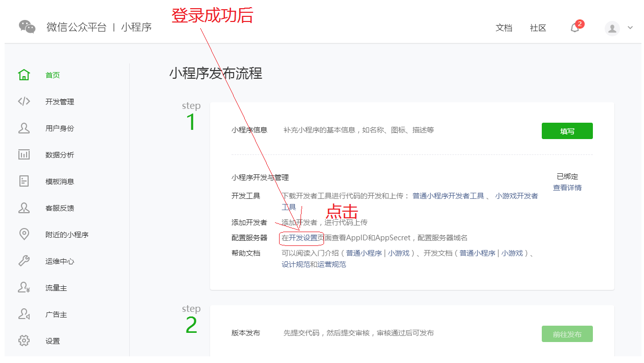Open 首页 in the sidebar menu
Viewport: 644px width, 363px height.
click(53, 75)
